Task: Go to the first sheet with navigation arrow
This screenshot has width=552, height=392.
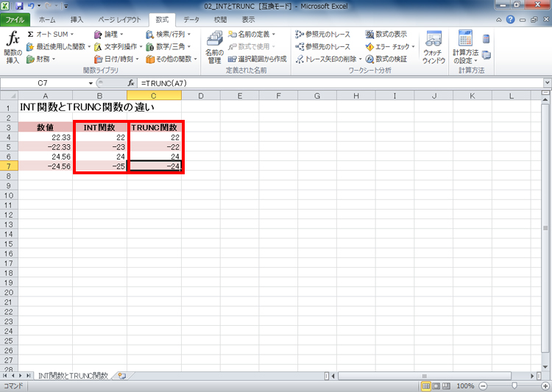Action: coord(5,376)
